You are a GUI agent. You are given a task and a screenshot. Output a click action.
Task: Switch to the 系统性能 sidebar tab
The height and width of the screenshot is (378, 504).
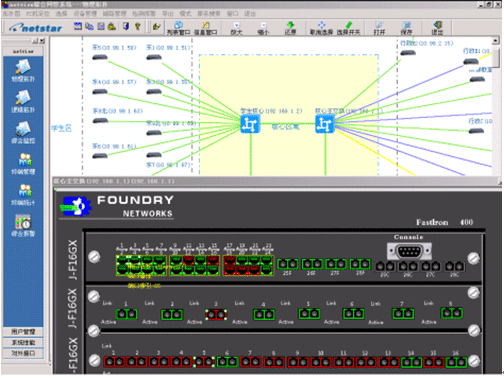tap(23, 342)
